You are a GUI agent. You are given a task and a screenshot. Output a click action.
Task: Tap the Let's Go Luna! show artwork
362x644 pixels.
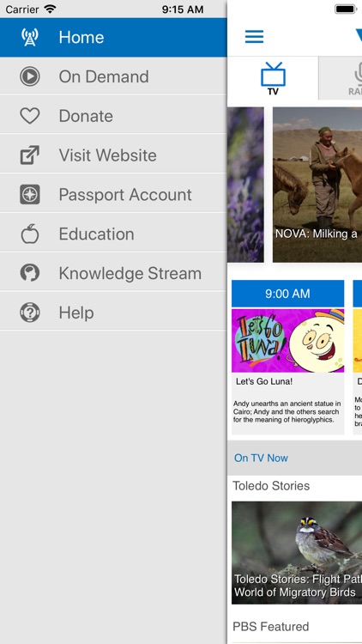tap(287, 341)
